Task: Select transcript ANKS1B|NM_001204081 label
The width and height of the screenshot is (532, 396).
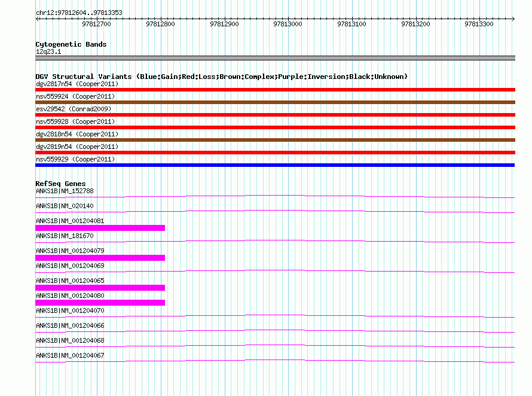Action: (x=70, y=221)
